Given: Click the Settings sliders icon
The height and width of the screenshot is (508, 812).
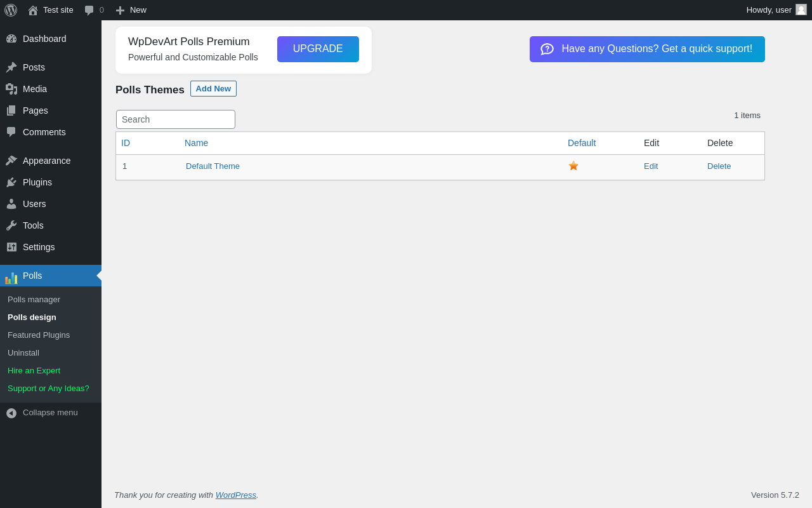Looking at the screenshot, I should (x=11, y=247).
